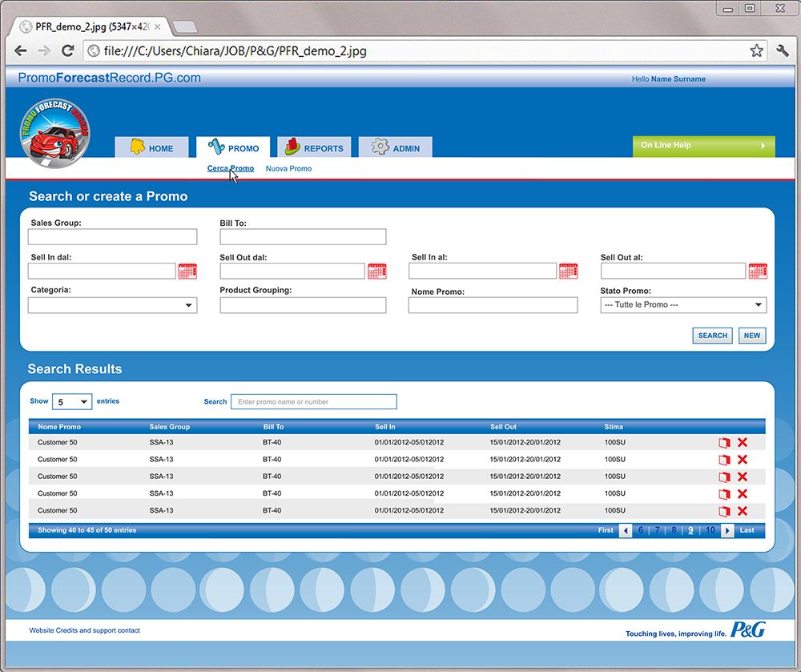Open the Chrome wrench settings menu
The width and height of the screenshot is (801, 672).
[783, 50]
